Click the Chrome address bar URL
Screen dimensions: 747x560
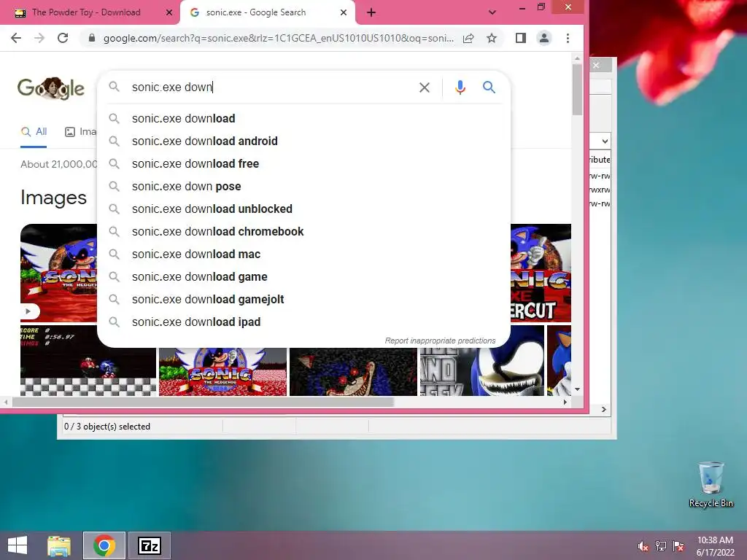[x=278, y=38]
